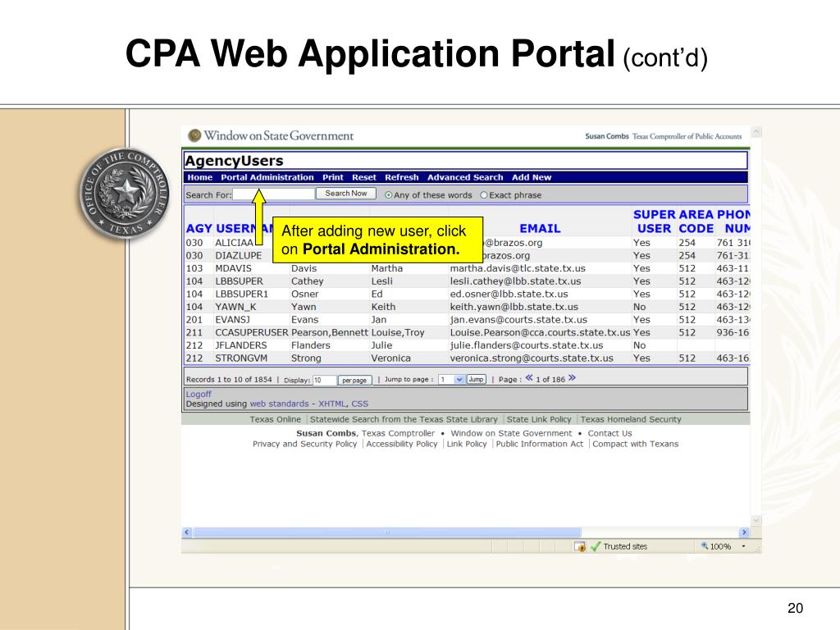Open the Public Information Act link
This screenshot has width=840, height=630.
click(x=540, y=444)
